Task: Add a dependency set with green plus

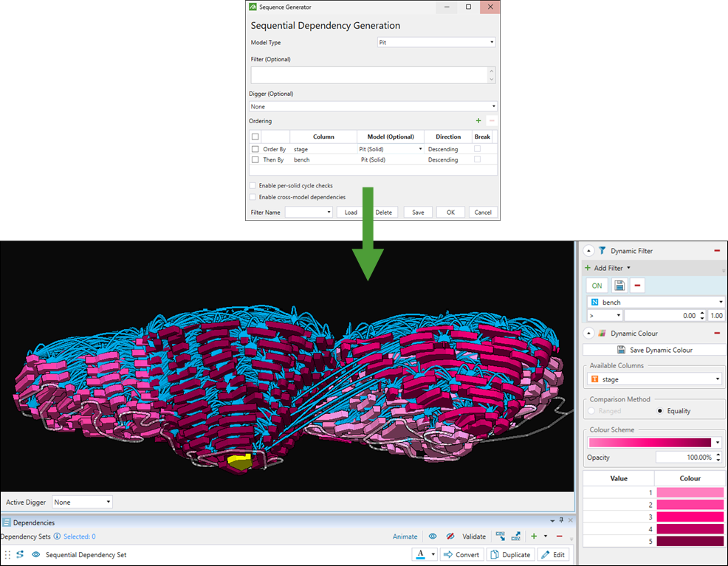Action: tap(533, 536)
